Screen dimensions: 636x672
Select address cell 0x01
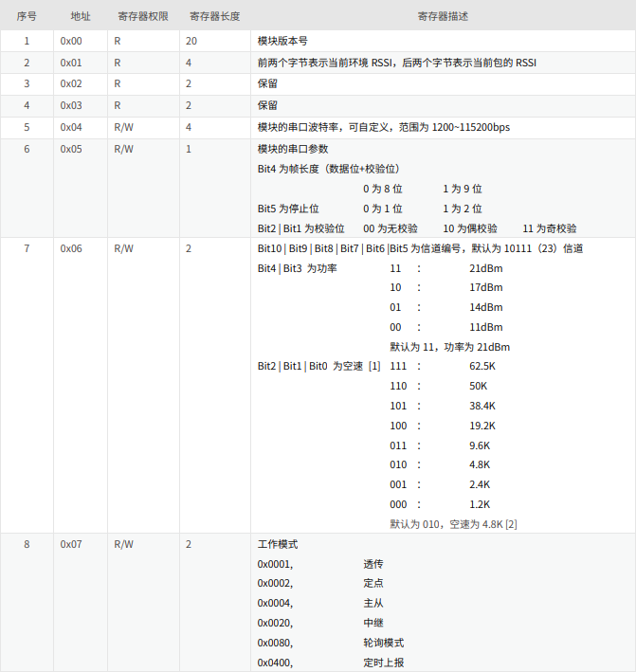[x=71, y=63]
